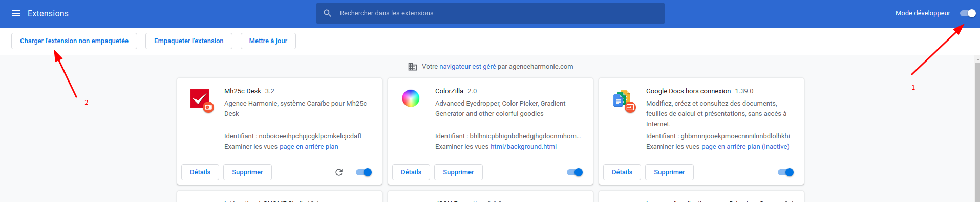Click the Mh25c Desk extension icon

tap(201, 100)
